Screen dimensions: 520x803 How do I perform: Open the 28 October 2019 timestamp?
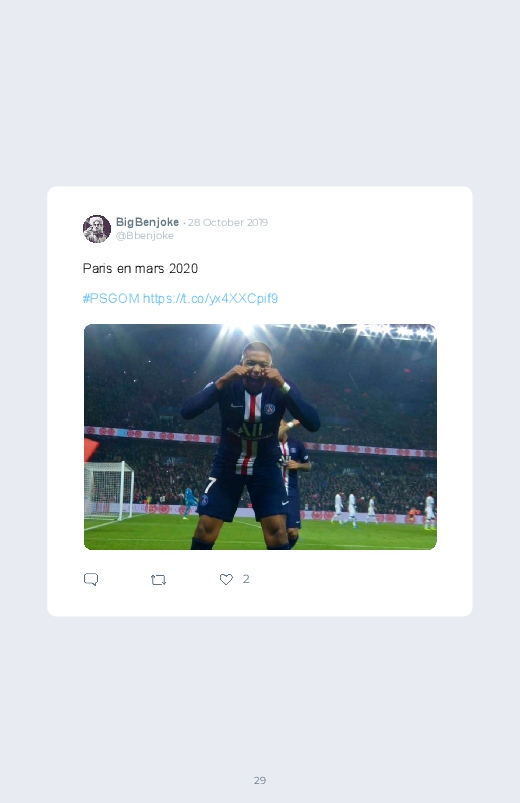228,222
